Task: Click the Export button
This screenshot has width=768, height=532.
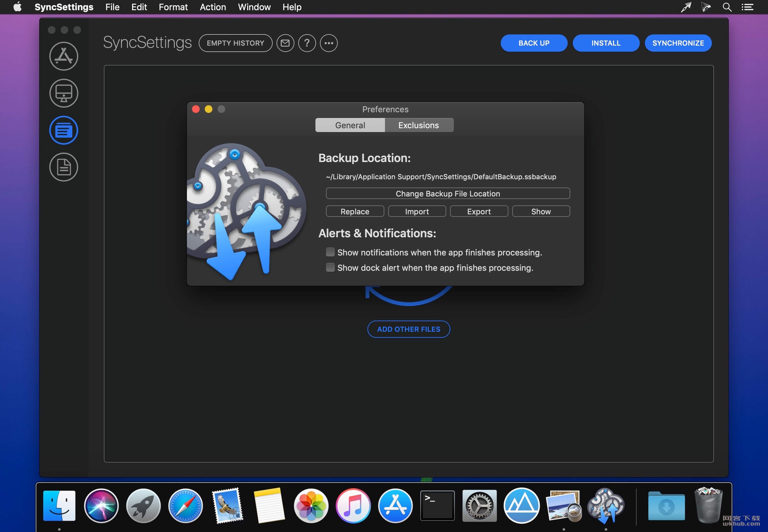Action: point(479,211)
